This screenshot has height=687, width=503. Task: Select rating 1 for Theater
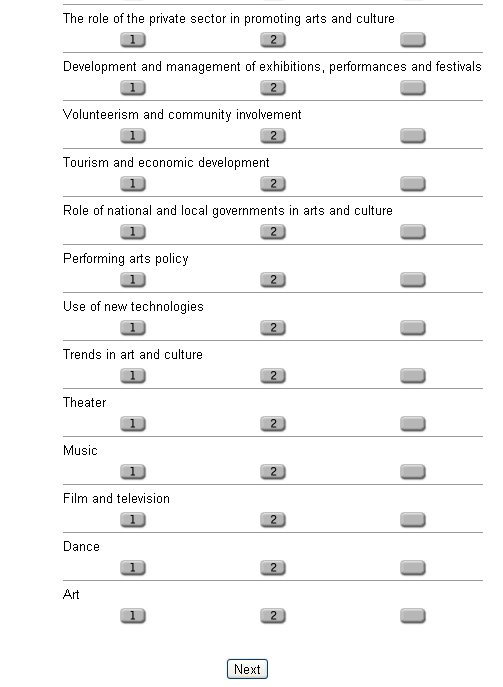point(133,424)
